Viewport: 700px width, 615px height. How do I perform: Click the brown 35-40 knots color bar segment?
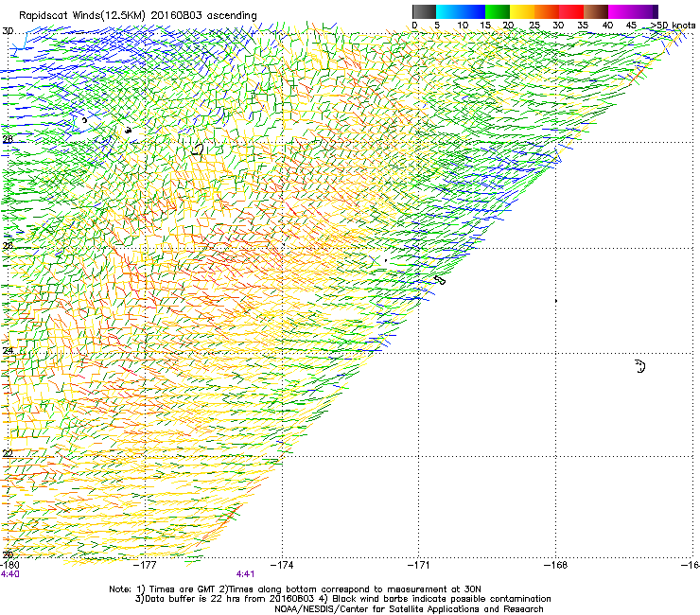click(596, 11)
